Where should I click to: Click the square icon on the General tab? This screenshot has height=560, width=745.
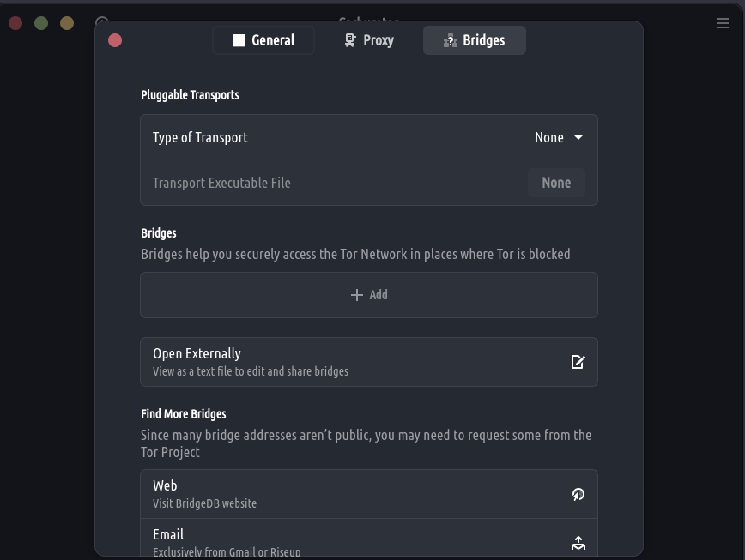(x=239, y=40)
